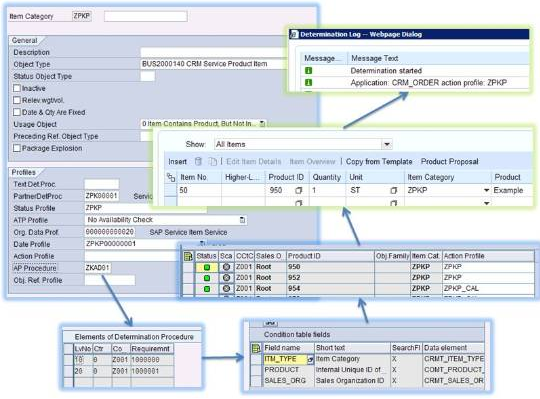This screenshot has width=540, height=399.
Task: Click table icon beside Field name header
Action: click(256, 348)
